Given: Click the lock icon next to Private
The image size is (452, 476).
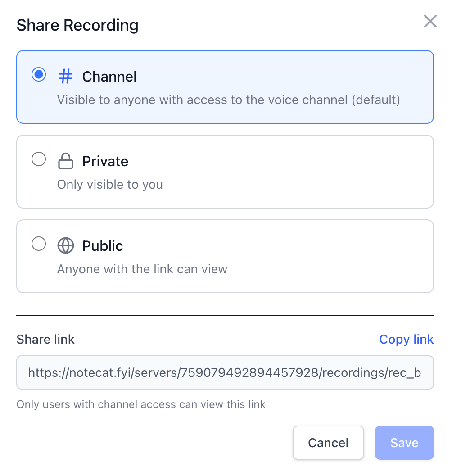Looking at the screenshot, I should point(66,161).
